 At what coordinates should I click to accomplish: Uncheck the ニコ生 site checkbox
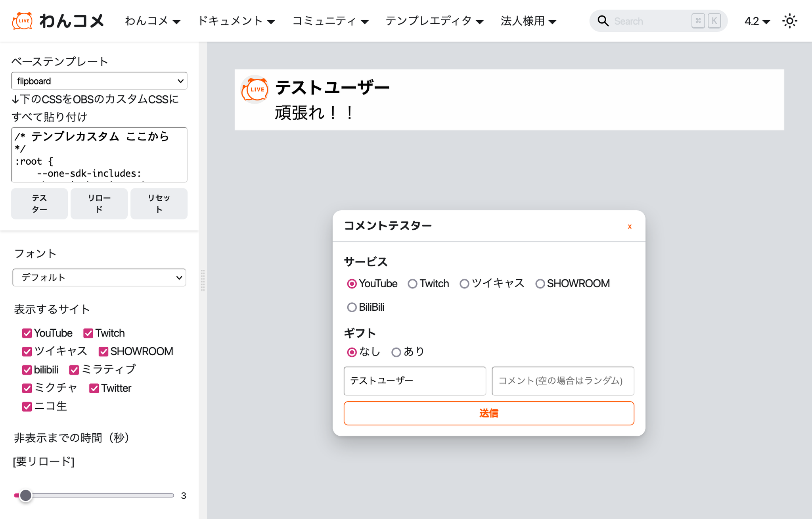pyautogui.click(x=27, y=407)
